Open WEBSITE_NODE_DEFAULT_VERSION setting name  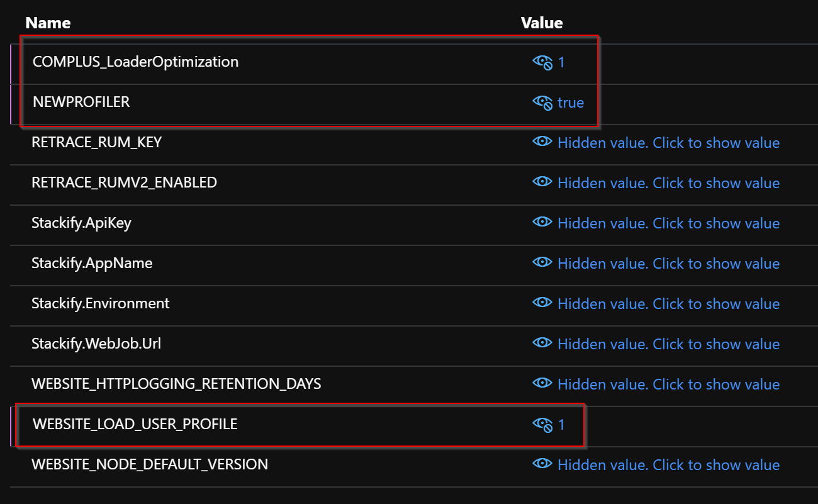(x=150, y=464)
